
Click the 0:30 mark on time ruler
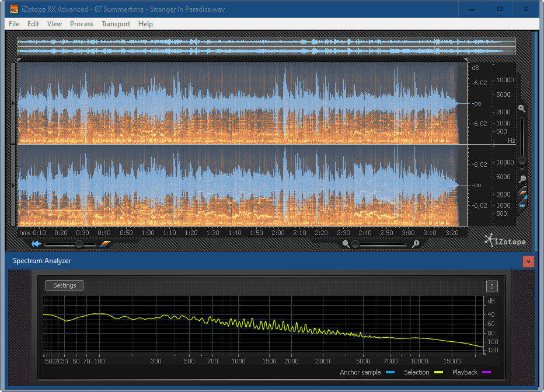(x=82, y=233)
